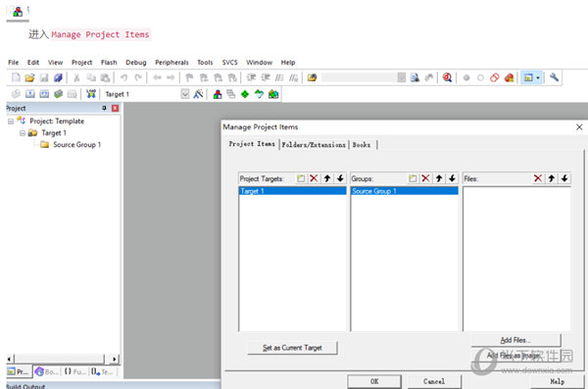Click the Save file toolbar icon
Screen dimensions: 588x389
[x=44, y=77]
